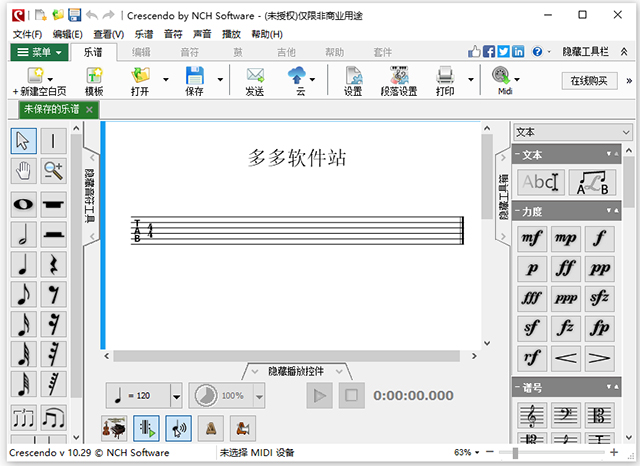The height and width of the screenshot is (466, 640).
Task: Select the hand pan tool
Action: tap(23, 171)
